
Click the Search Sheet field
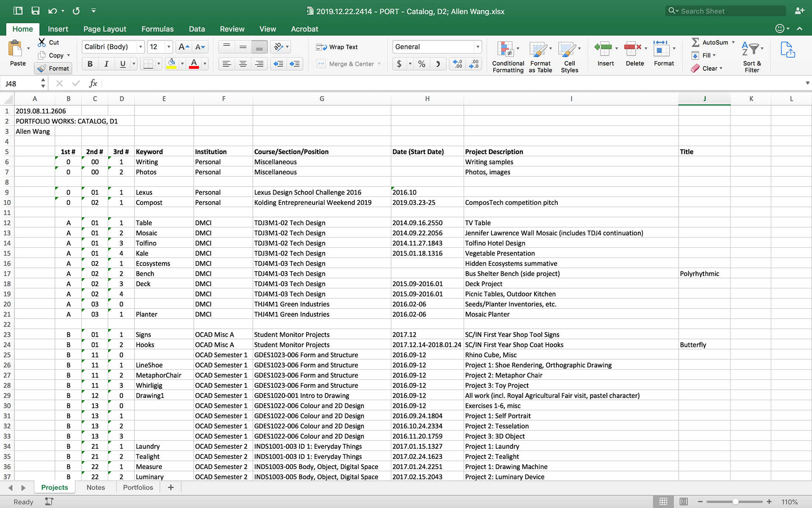[726, 11]
